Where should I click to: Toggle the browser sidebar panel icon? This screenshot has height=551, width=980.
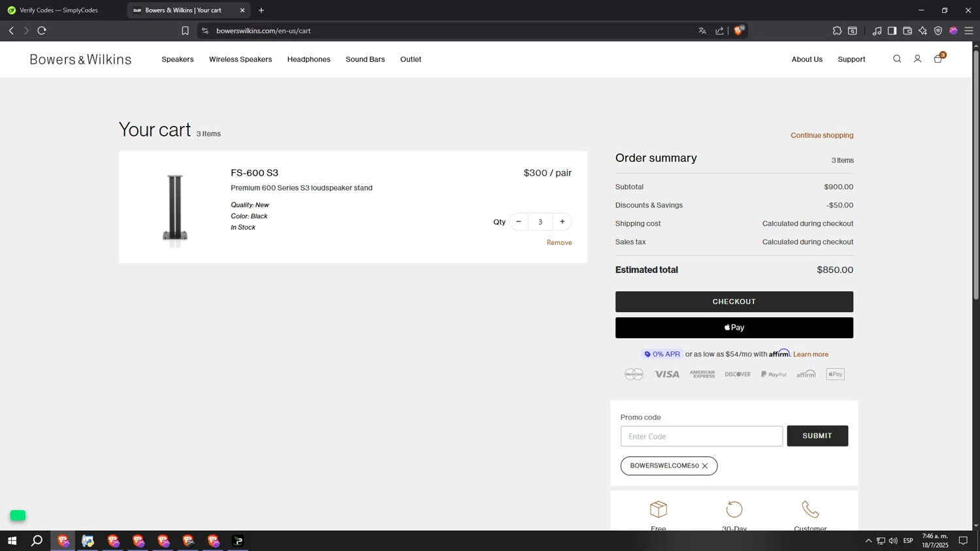(892, 31)
